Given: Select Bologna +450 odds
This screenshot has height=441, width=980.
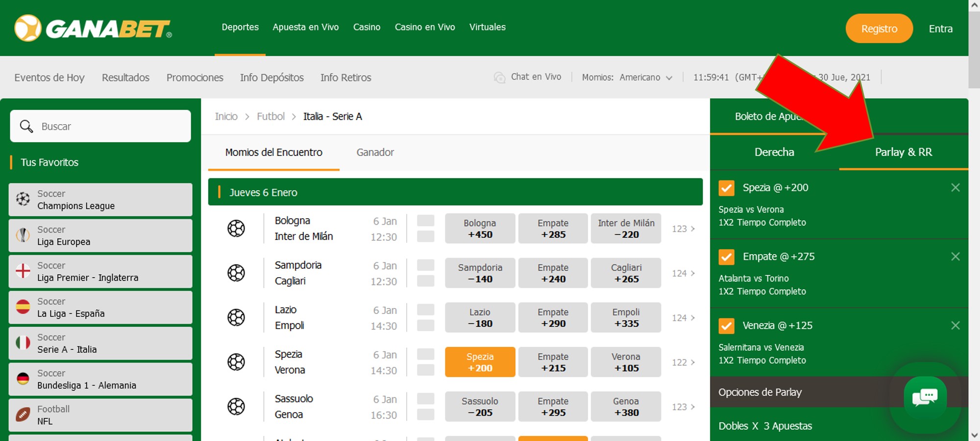Looking at the screenshot, I should [x=480, y=228].
